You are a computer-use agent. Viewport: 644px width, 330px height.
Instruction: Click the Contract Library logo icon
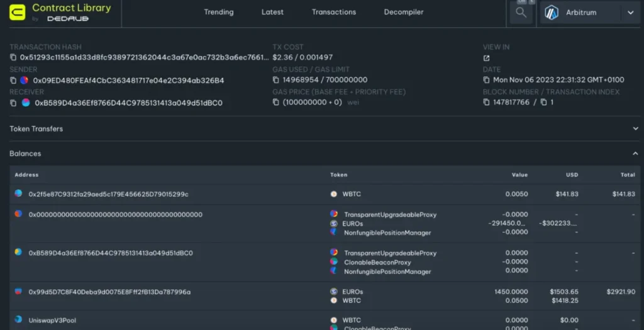(x=18, y=13)
